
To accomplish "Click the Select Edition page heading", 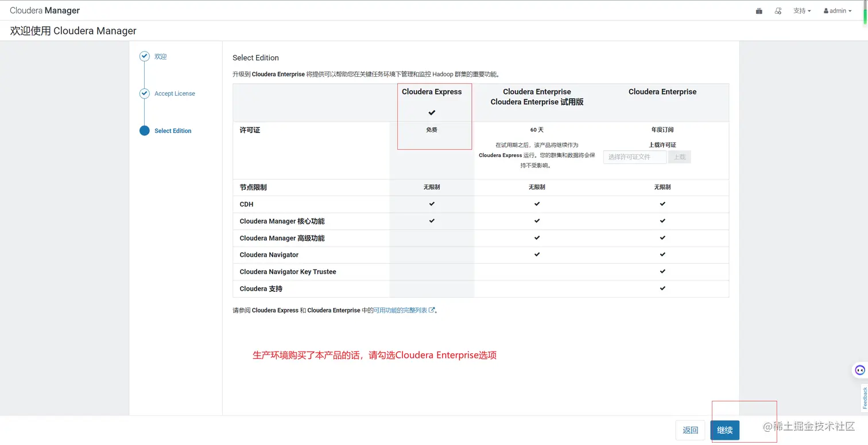I will 255,58.
